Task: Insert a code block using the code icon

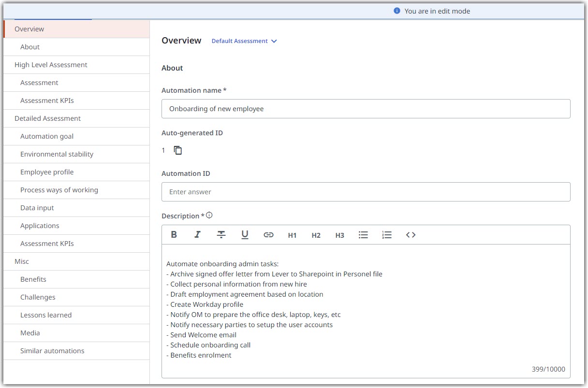Action: point(411,235)
